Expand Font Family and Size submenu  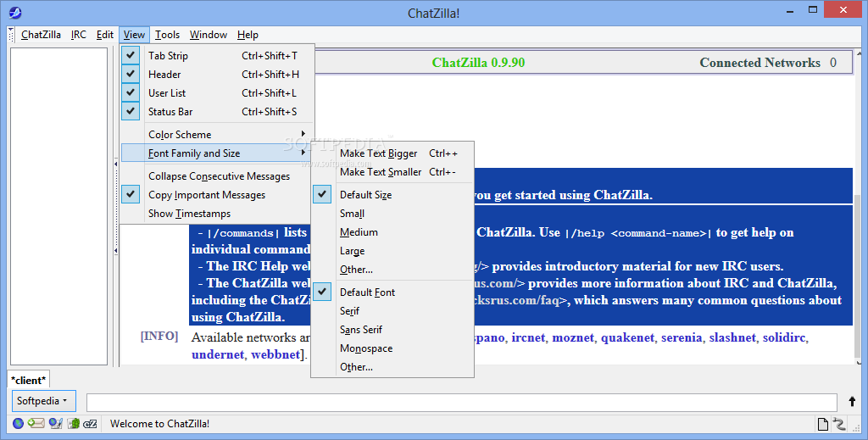[217, 153]
